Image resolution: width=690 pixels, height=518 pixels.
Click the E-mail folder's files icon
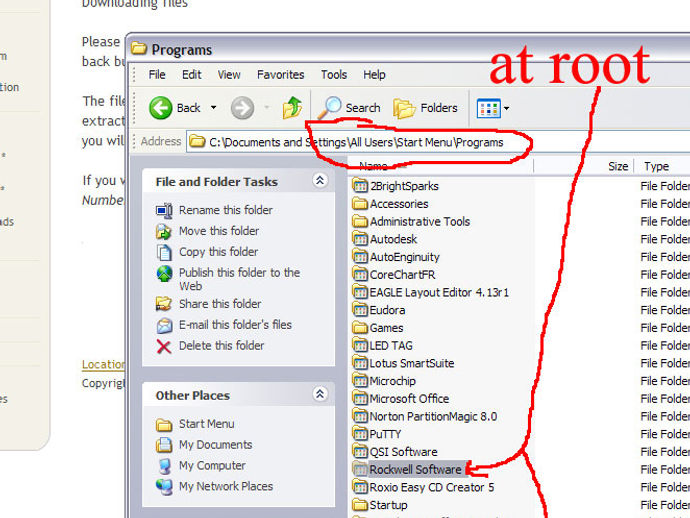pyautogui.click(x=164, y=325)
